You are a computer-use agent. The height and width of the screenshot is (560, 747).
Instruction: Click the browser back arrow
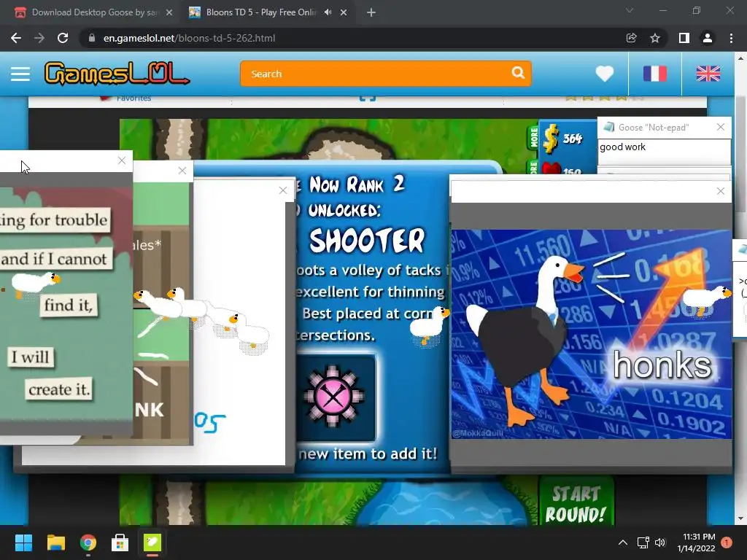click(16, 38)
